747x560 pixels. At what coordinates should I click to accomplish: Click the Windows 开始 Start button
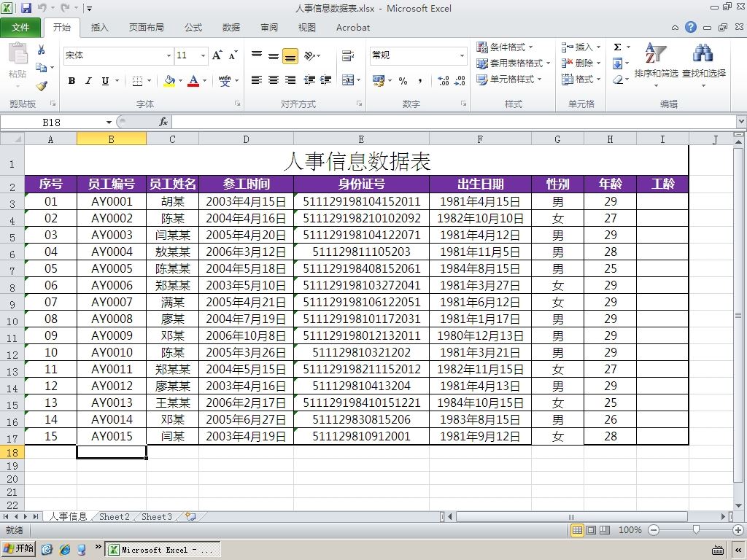click(x=18, y=549)
